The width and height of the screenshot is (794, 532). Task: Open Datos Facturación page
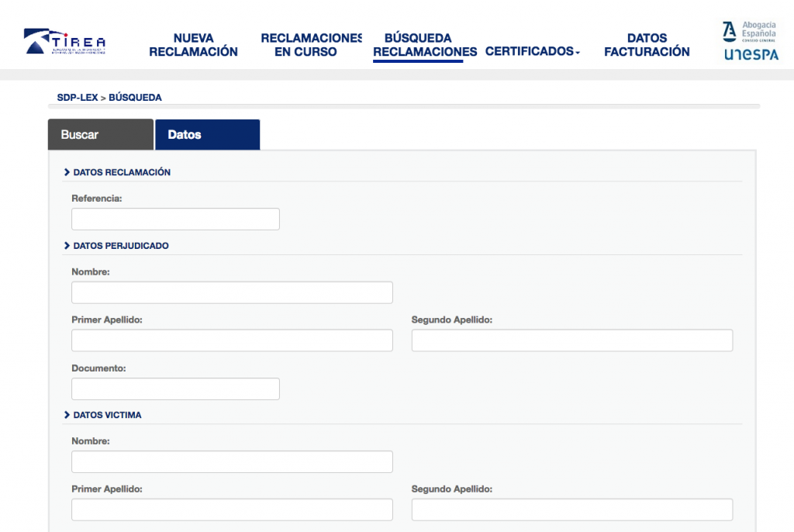(647, 44)
